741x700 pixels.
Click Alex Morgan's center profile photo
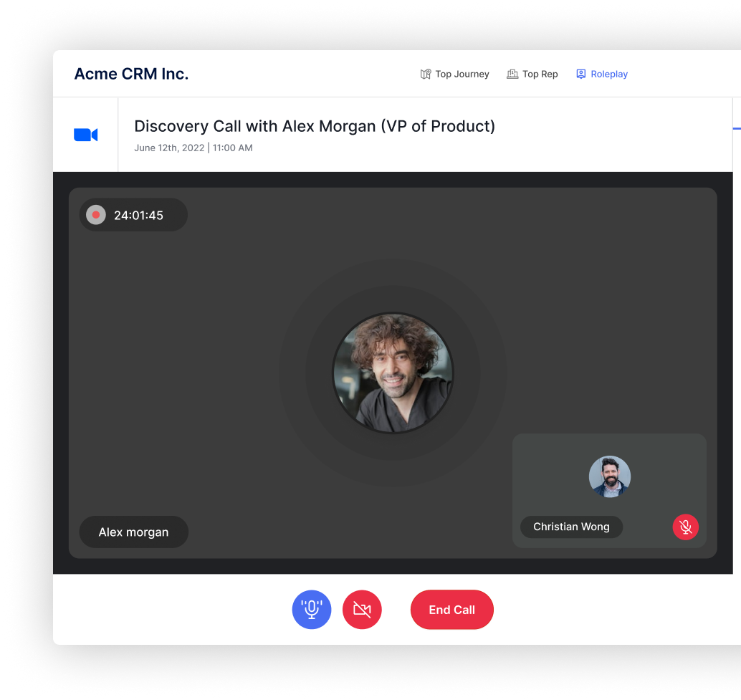coord(393,373)
